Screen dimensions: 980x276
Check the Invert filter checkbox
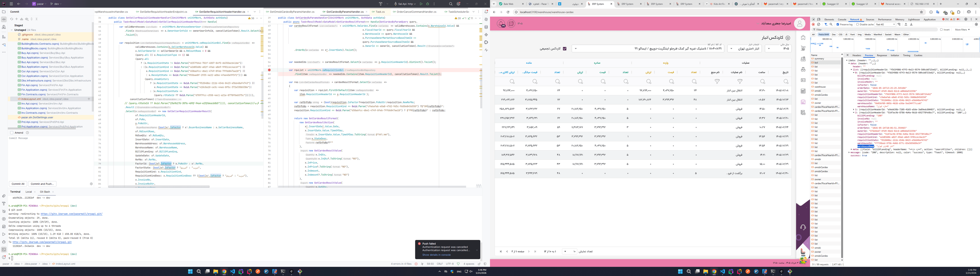941,29
